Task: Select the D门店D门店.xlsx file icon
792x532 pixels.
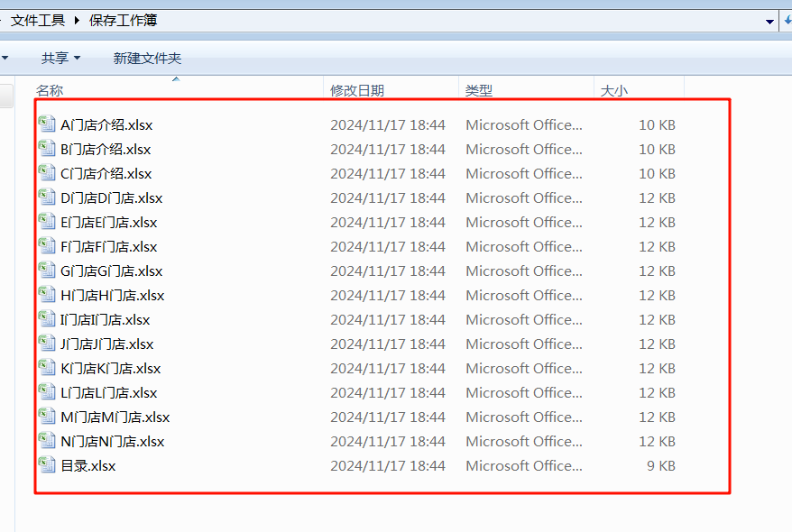Action: pos(47,197)
